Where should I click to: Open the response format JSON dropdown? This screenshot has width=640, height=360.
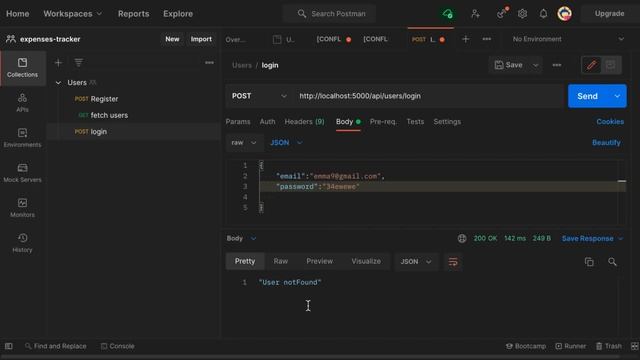pos(416,262)
